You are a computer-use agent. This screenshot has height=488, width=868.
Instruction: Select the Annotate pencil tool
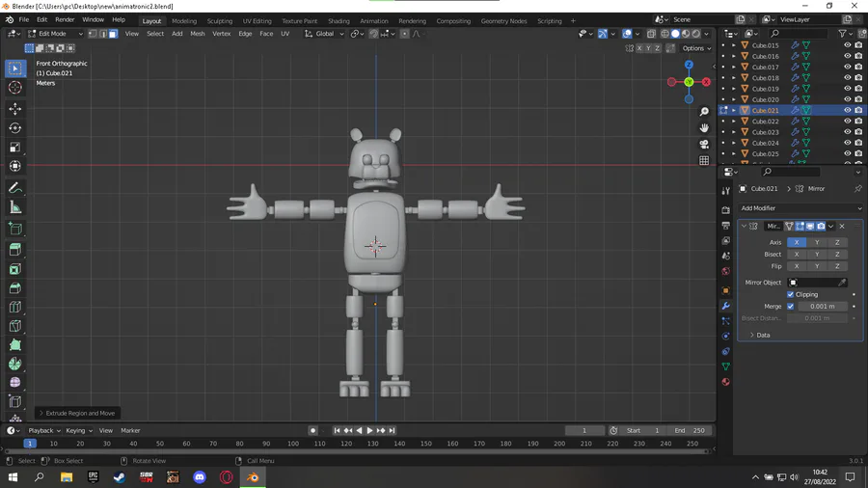pyautogui.click(x=14, y=188)
